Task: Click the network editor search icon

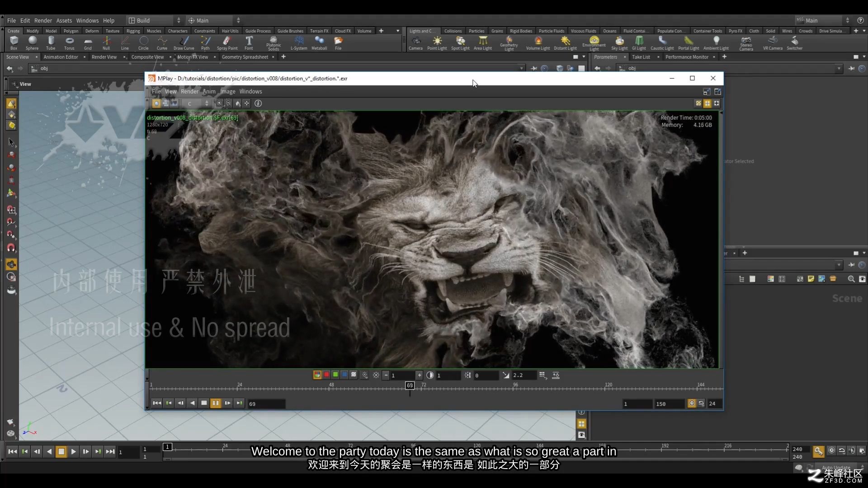Action: tap(851, 279)
